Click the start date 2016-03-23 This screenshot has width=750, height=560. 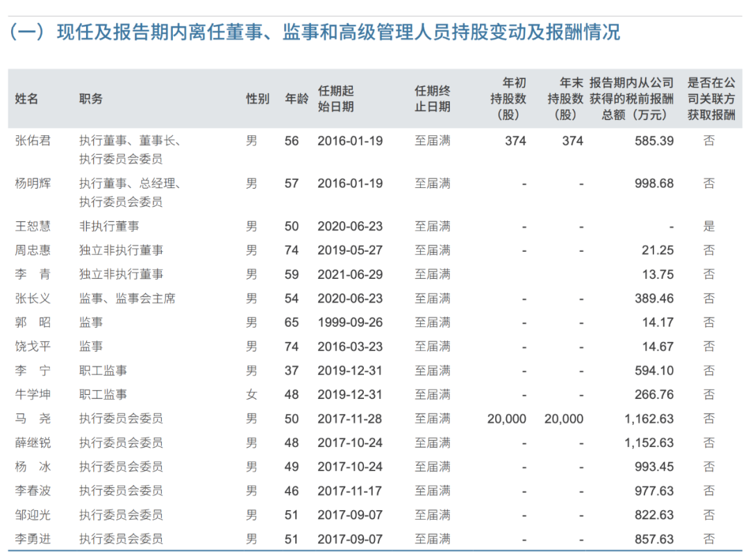[x=350, y=346]
